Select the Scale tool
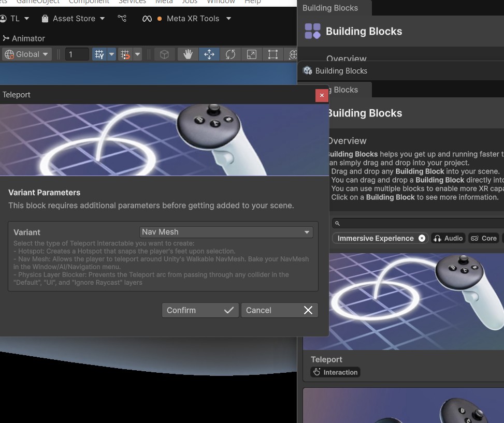This screenshot has width=504, height=423. [x=252, y=54]
